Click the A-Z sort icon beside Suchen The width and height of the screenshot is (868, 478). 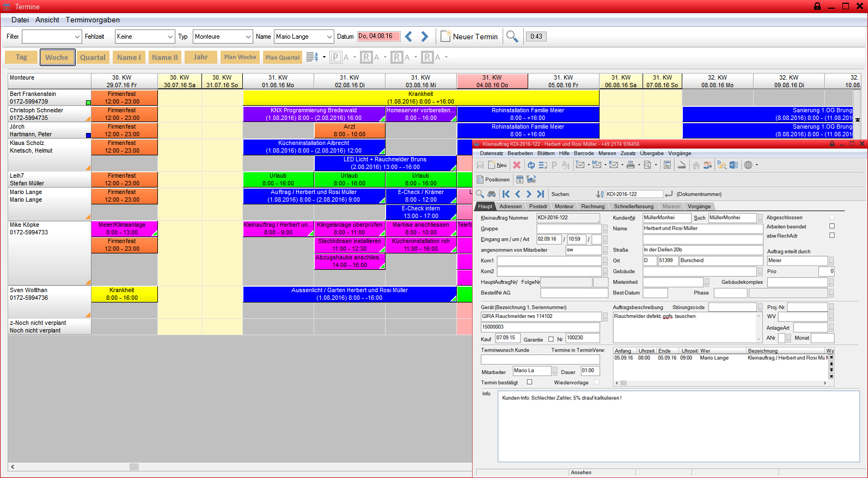(600, 194)
